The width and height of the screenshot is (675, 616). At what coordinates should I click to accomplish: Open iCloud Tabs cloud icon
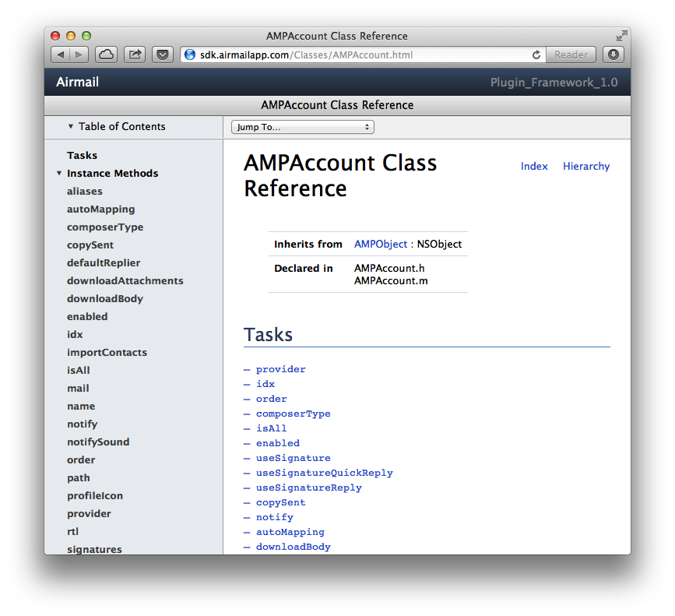click(x=106, y=55)
